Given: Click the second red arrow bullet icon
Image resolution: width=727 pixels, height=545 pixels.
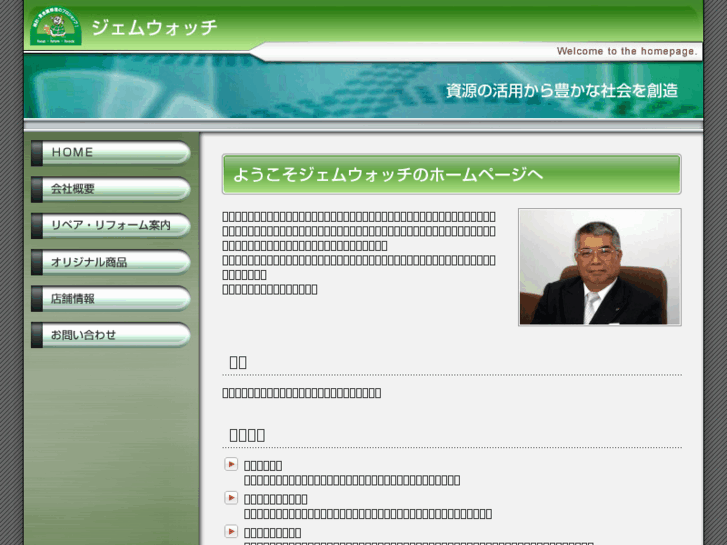Looking at the screenshot, I should pyautogui.click(x=231, y=498).
